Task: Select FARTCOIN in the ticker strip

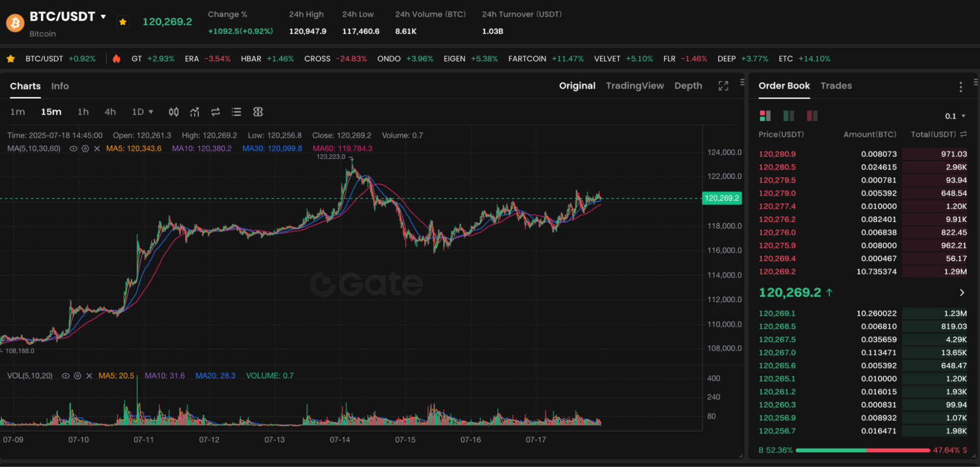Action: click(527, 59)
